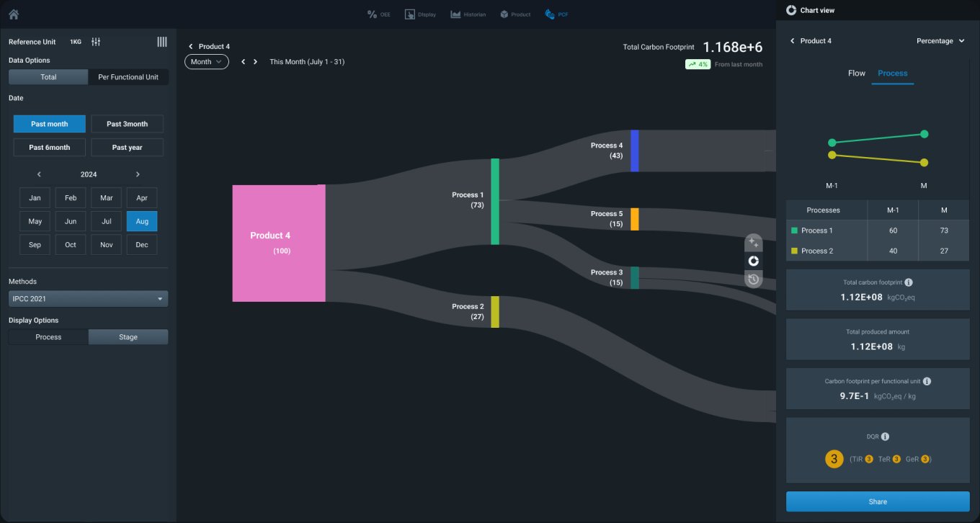Click the large DQR score 3 badge
Image resolution: width=980 pixels, height=523 pixels.
coord(834,459)
